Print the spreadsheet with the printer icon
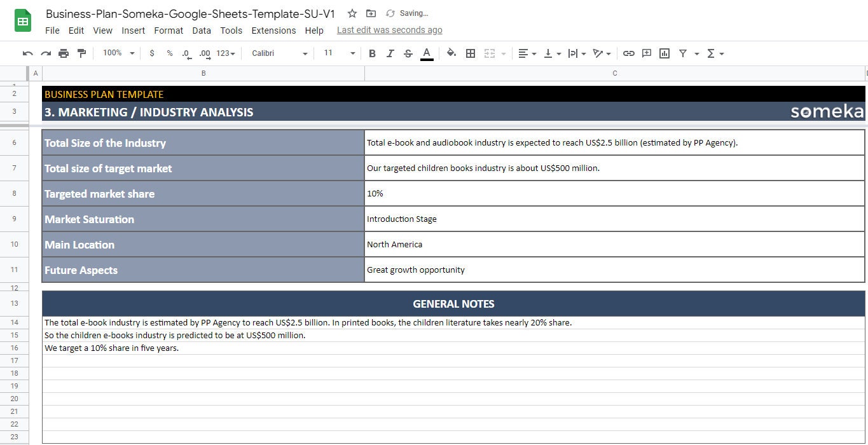Image resolution: width=868 pixels, height=445 pixels. tap(64, 53)
